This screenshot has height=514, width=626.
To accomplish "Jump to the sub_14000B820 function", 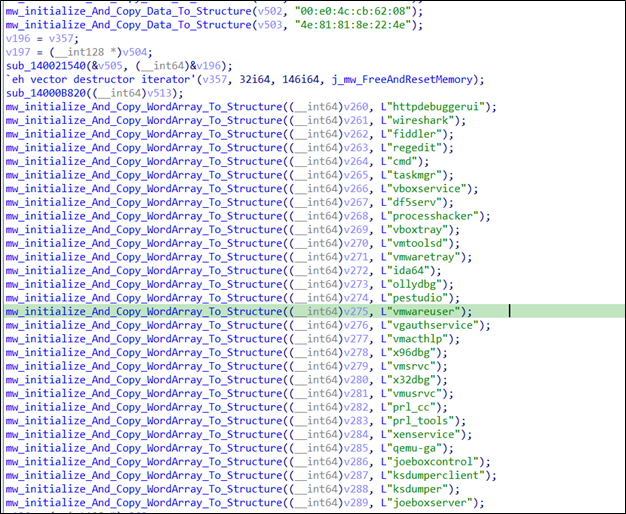I will [x=42, y=93].
